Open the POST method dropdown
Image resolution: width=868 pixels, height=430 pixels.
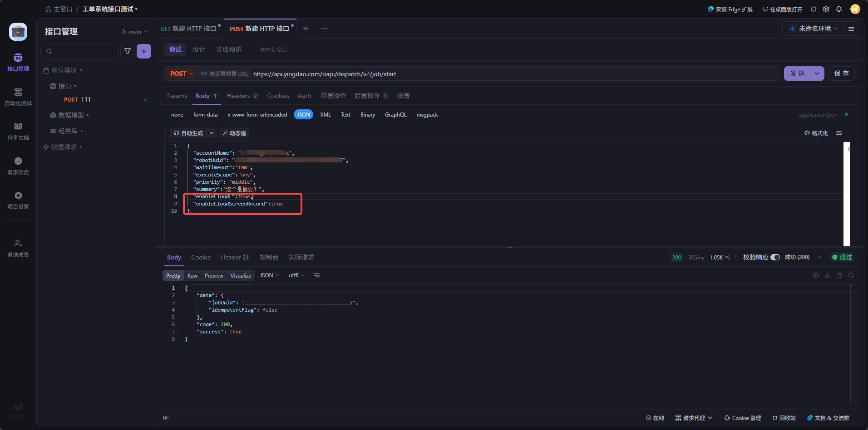coord(182,73)
